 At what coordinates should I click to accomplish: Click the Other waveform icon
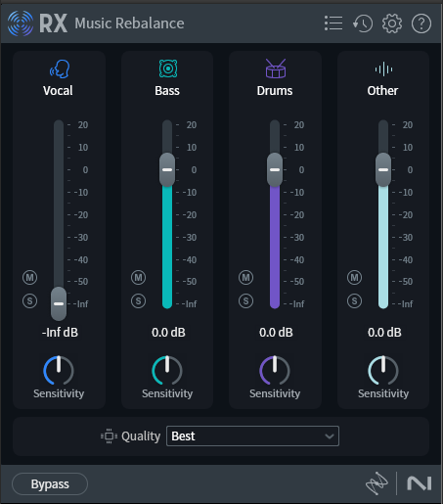pos(383,69)
